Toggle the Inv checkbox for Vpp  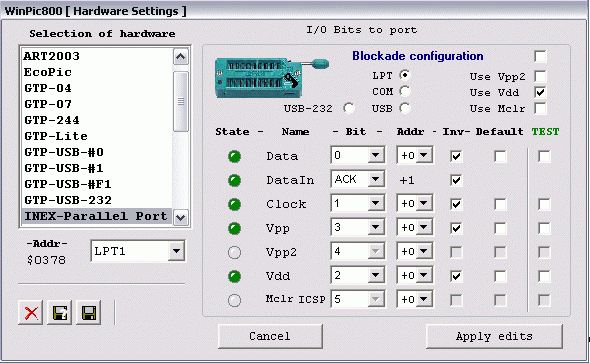pos(456,228)
